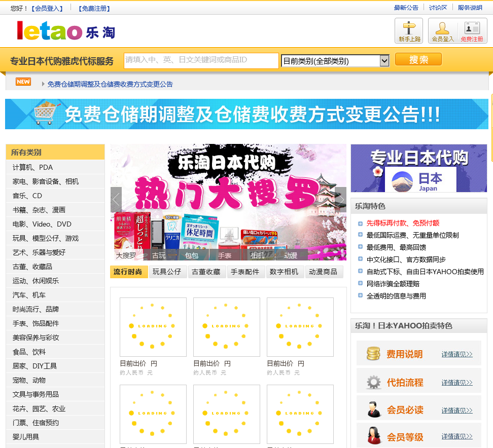493x448 pixels.
Task: Select carousel slide 动漫
Action: (x=291, y=255)
